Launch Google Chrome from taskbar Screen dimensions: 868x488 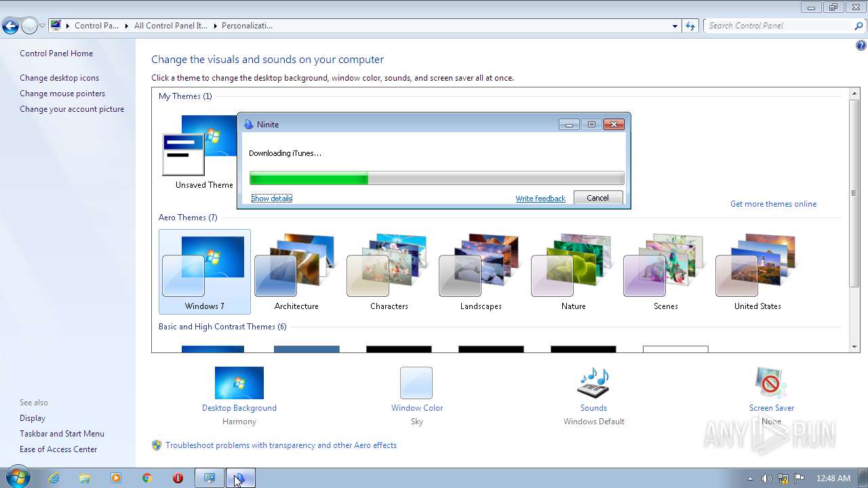tap(146, 478)
